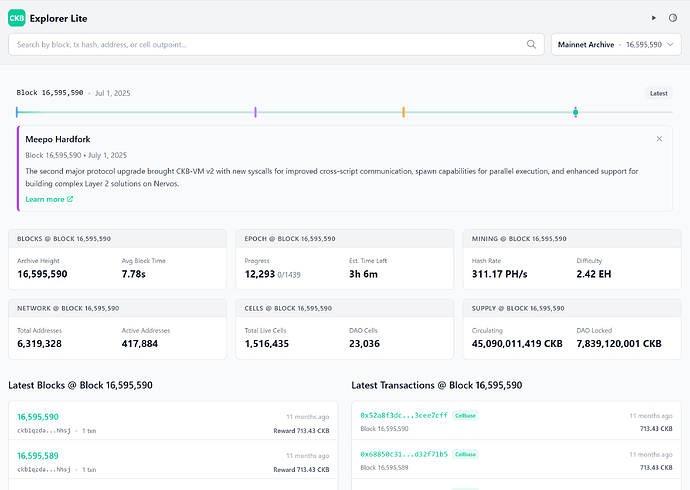The image size is (690, 490).
Task: Click DAO Cells value 23,036
Action: coord(364,344)
